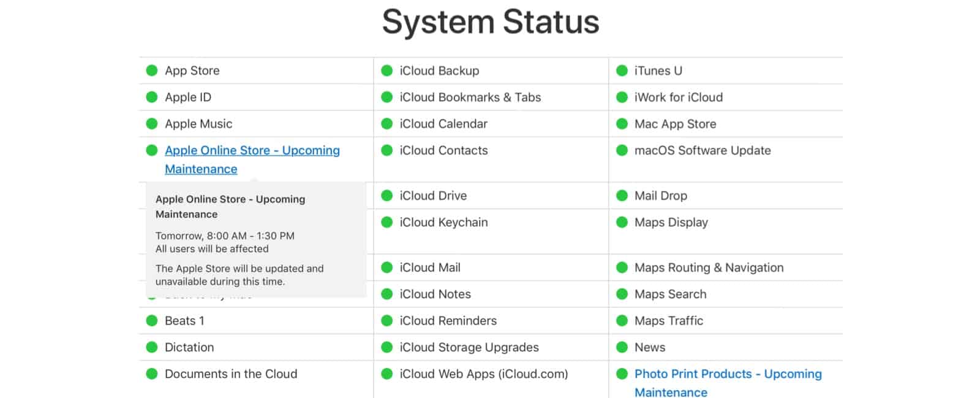Viewport: 980px width, 398px height.
Task: Click the iCloud Mail service name
Action: tap(430, 267)
